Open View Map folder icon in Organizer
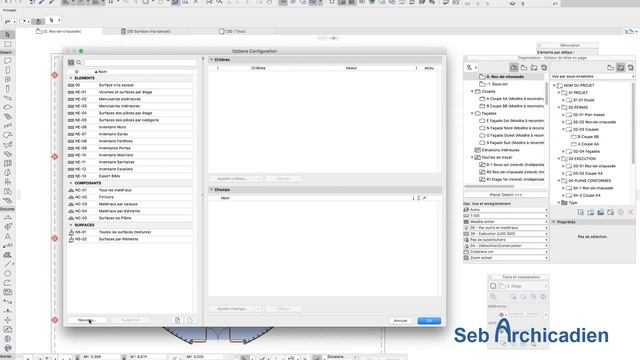Image resolution: width=640 pixels, height=360 pixels. [x=524, y=68]
